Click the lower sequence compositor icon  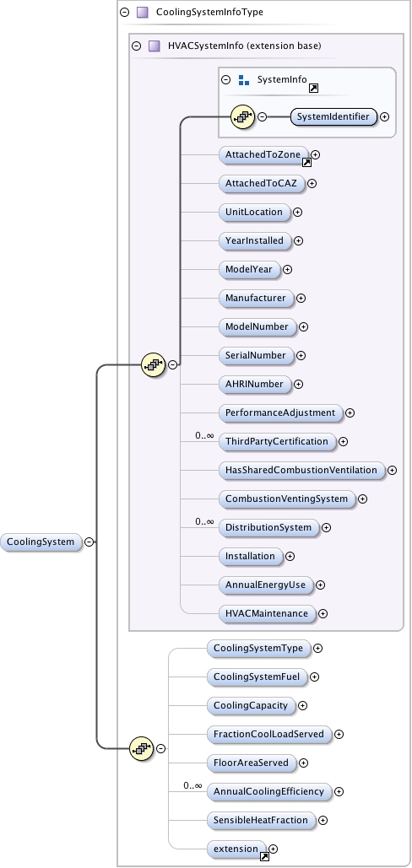tap(141, 748)
